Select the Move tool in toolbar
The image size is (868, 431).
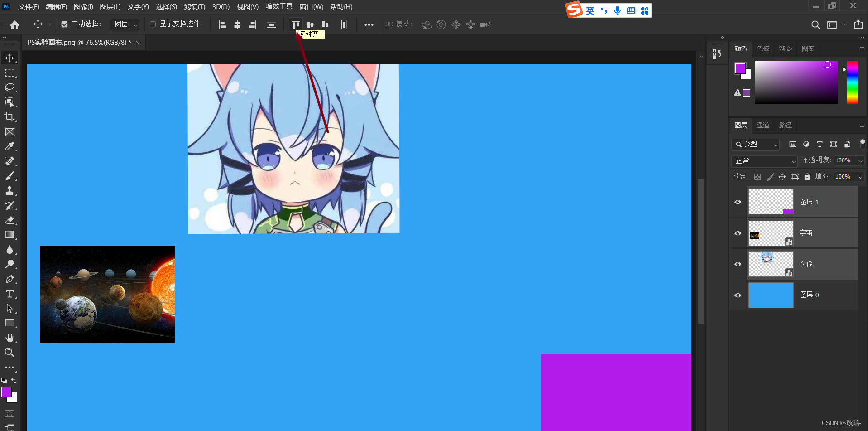10,58
